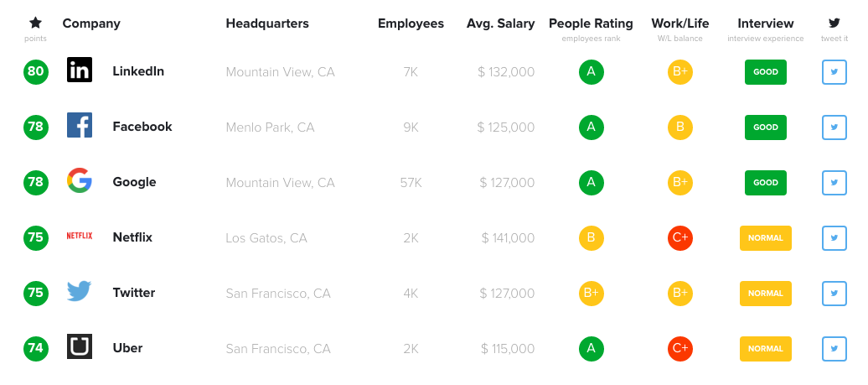Sort by People Rating column

click(591, 23)
